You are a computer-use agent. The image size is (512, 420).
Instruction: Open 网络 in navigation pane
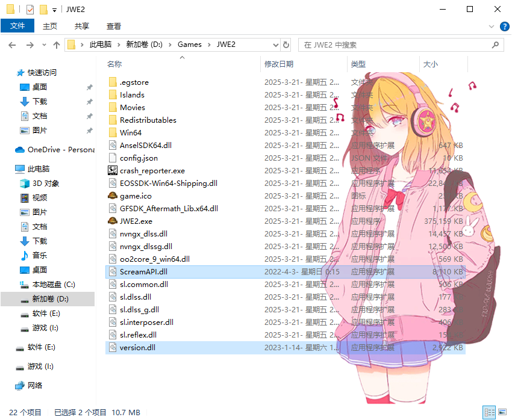click(x=34, y=386)
